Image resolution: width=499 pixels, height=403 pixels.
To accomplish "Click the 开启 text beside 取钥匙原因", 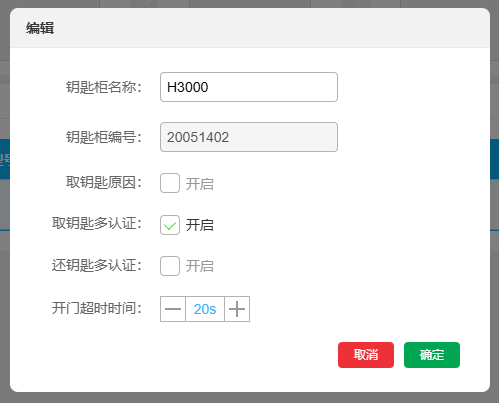I will [200, 184].
